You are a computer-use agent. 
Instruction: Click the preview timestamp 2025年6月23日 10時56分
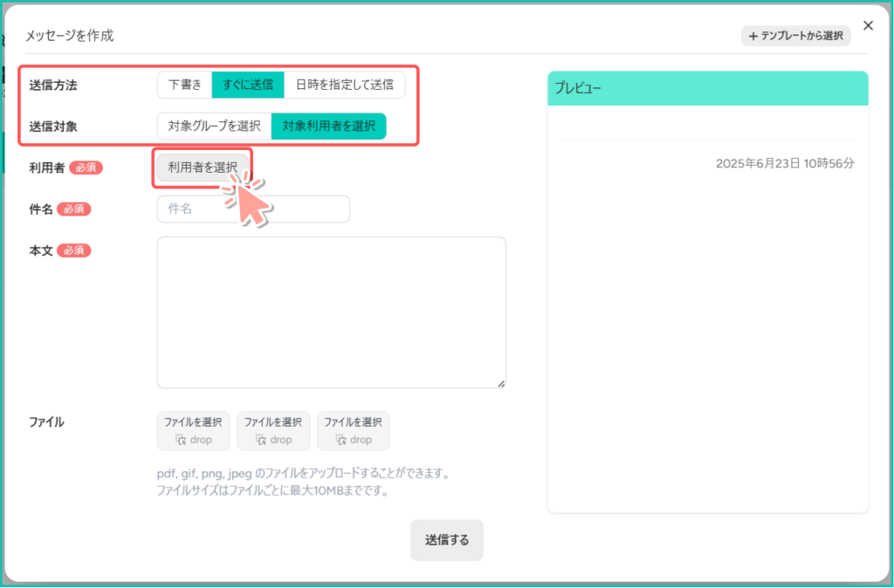(785, 163)
